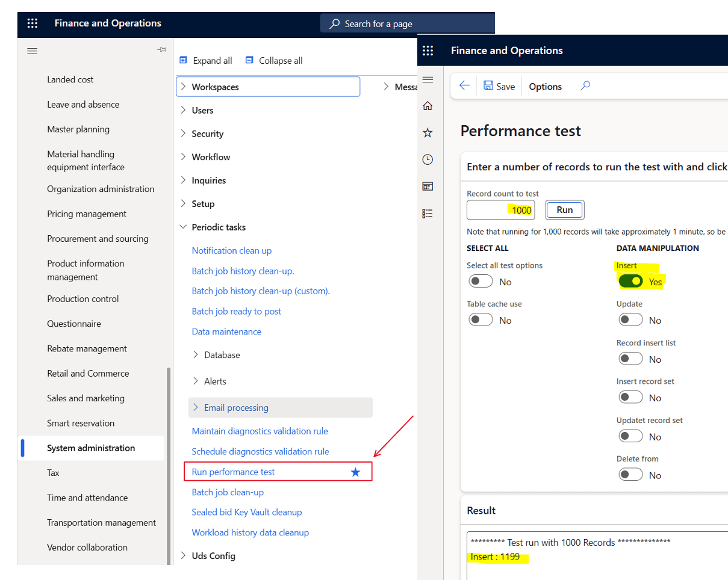Screen dimensions: 728x580
Task: Select Organization administration module
Action: 101,189
